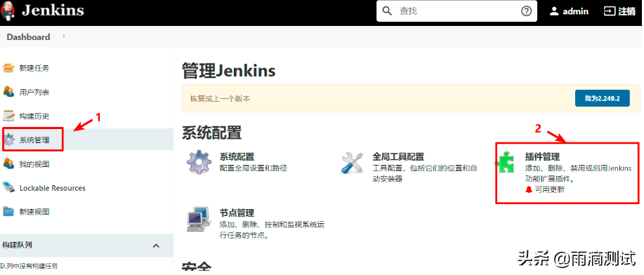Open 构建历史 in the sidebar

pos(34,116)
